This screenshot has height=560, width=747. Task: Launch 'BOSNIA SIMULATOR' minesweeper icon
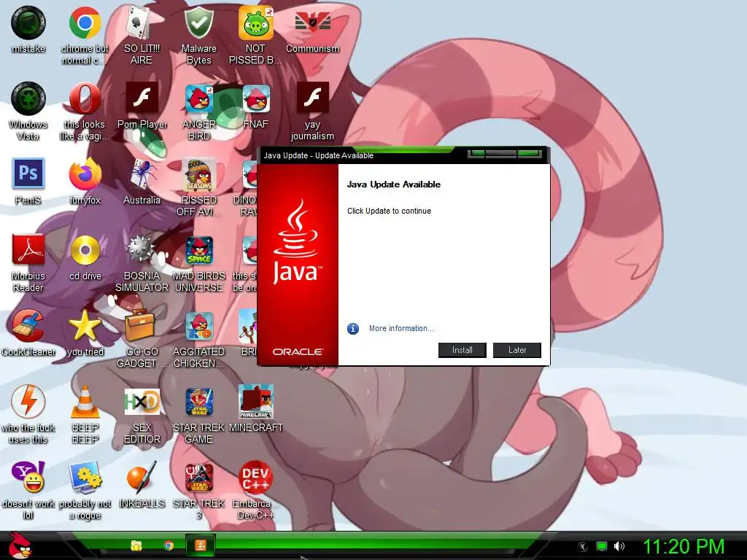(x=142, y=250)
